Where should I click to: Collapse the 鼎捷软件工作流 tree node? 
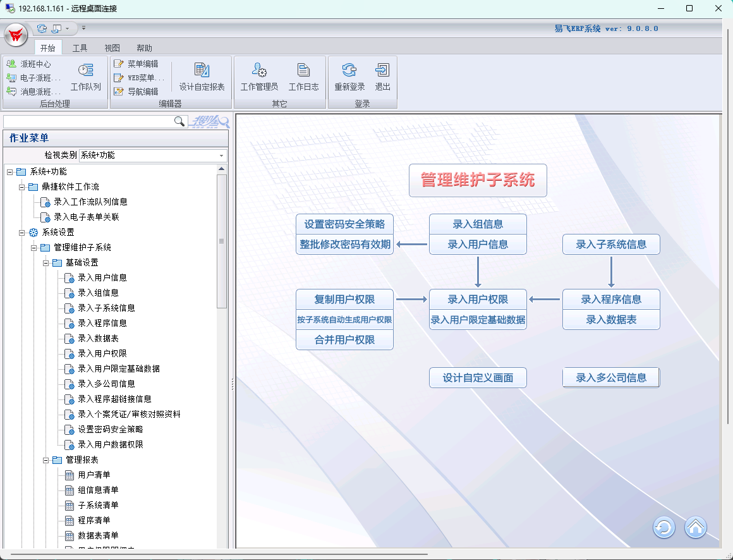click(x=21, y=186)
